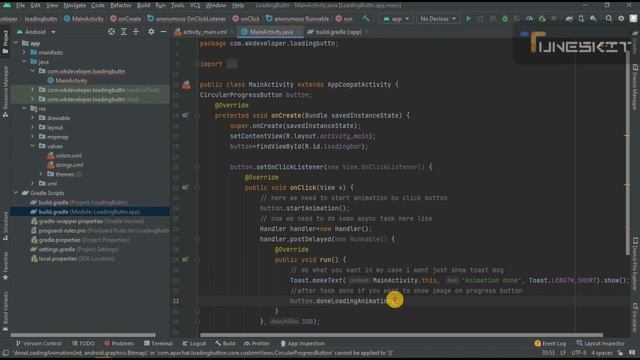Open the Version Control tool window
640x360 pixels.
click(x=38, y=343)
